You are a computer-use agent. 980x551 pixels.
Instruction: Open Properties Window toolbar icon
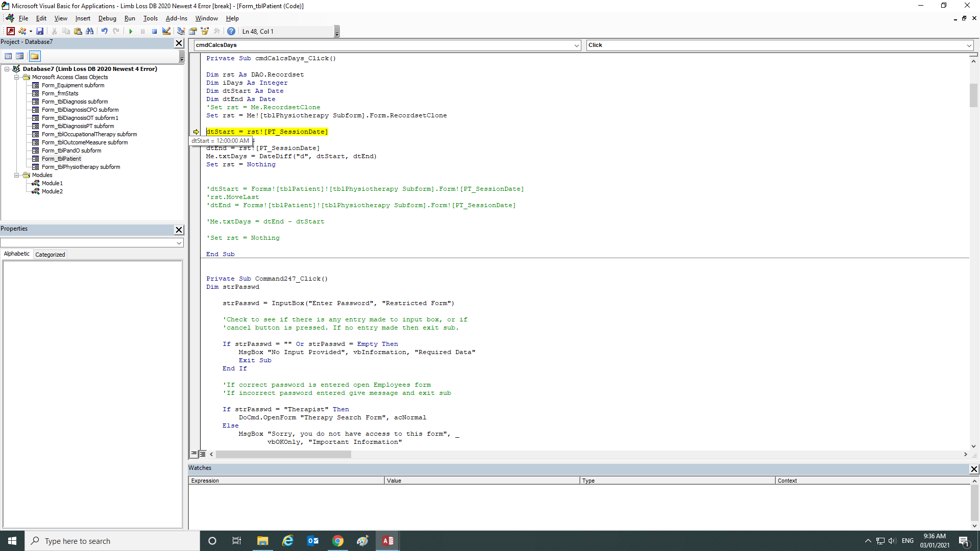[x=193, y=31]
